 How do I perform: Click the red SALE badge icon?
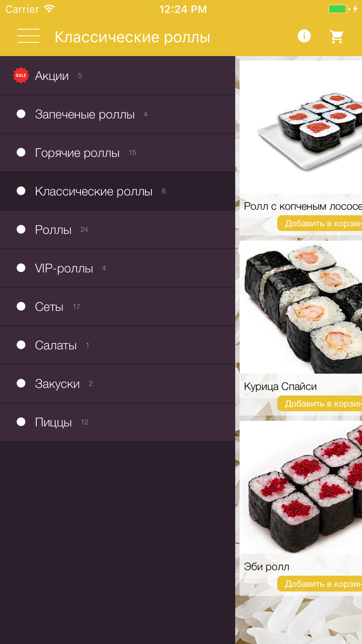click(21, 75)
